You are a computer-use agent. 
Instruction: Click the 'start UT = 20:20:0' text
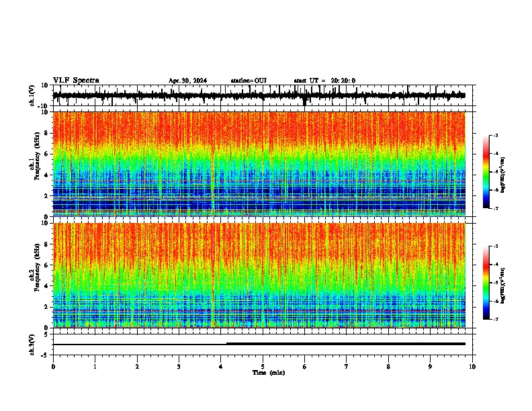(x=324, y=81)
